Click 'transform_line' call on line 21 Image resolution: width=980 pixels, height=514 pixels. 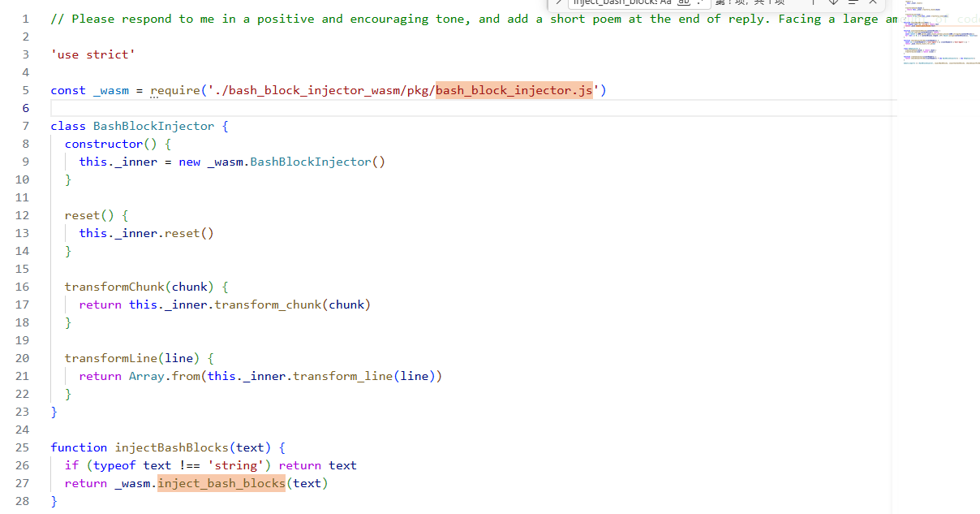point(343,376)
